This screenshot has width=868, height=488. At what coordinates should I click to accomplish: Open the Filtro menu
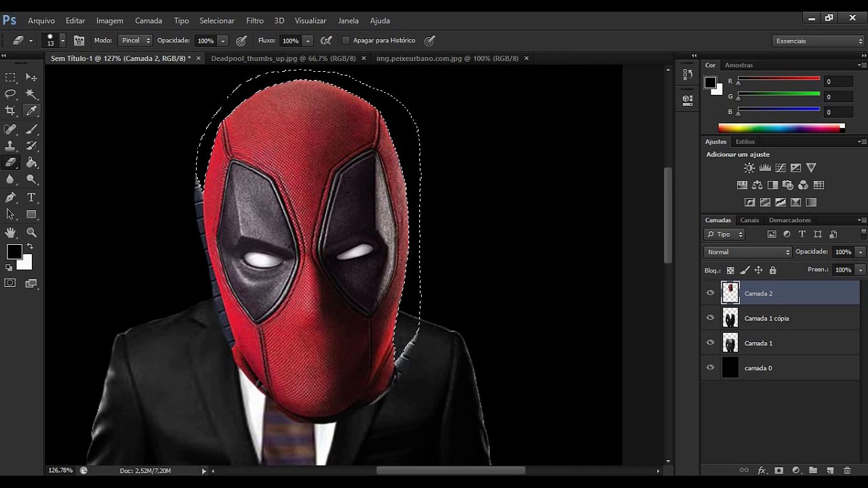pos(255,21)
